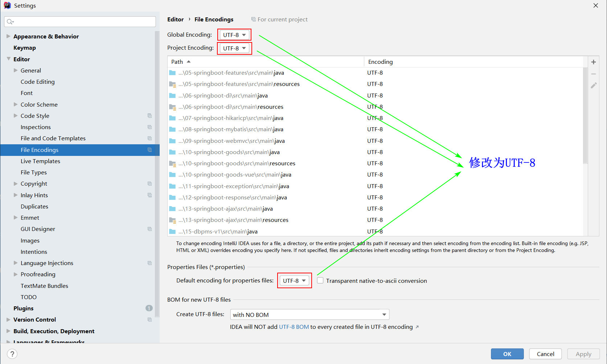Screen dimensions: 607x364
Task: Open the UTF-8 BOM link
Action: [x=294, y=327]
